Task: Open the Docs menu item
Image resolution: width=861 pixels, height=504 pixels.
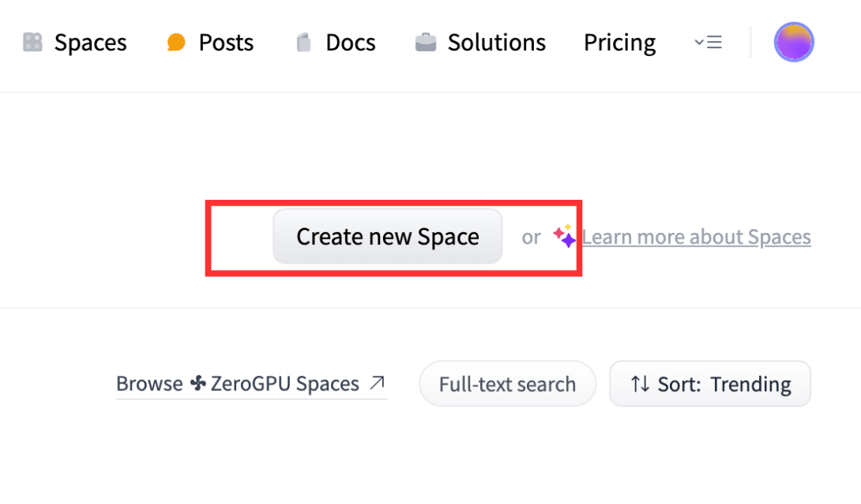Action: (x=336, y=43)
